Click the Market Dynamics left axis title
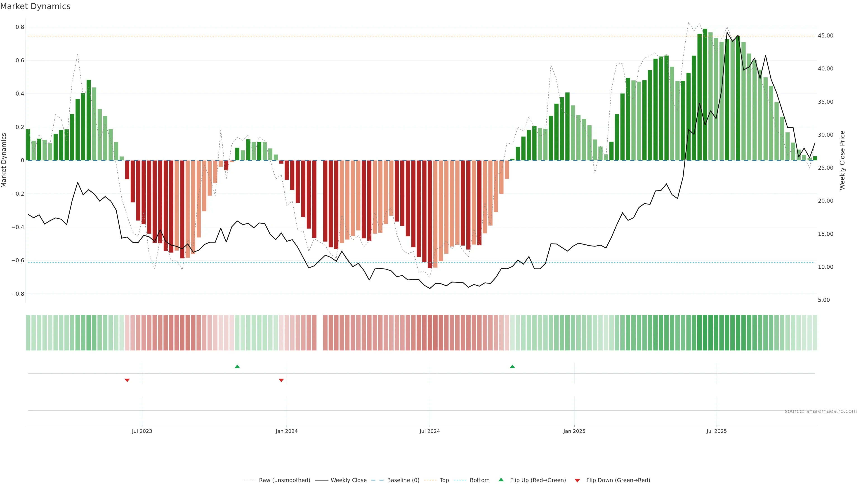 pos(4,160)
